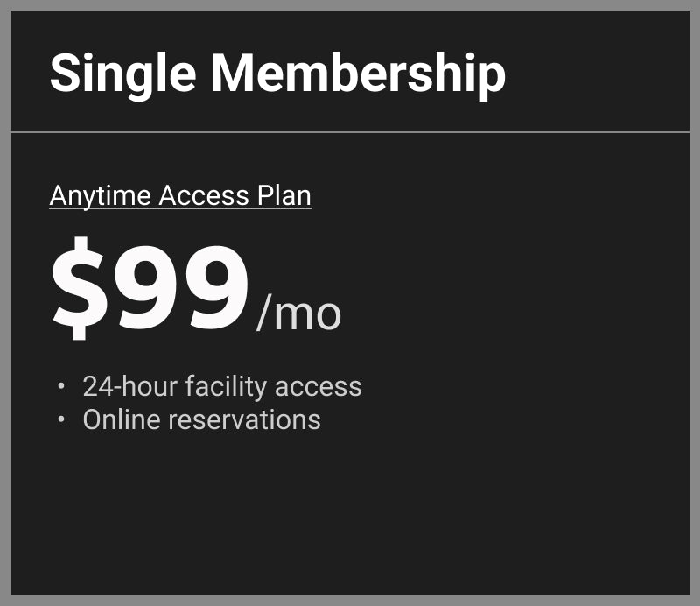Click the $99 price figure
The image size is (700, 606).
(x=150, y=290)
